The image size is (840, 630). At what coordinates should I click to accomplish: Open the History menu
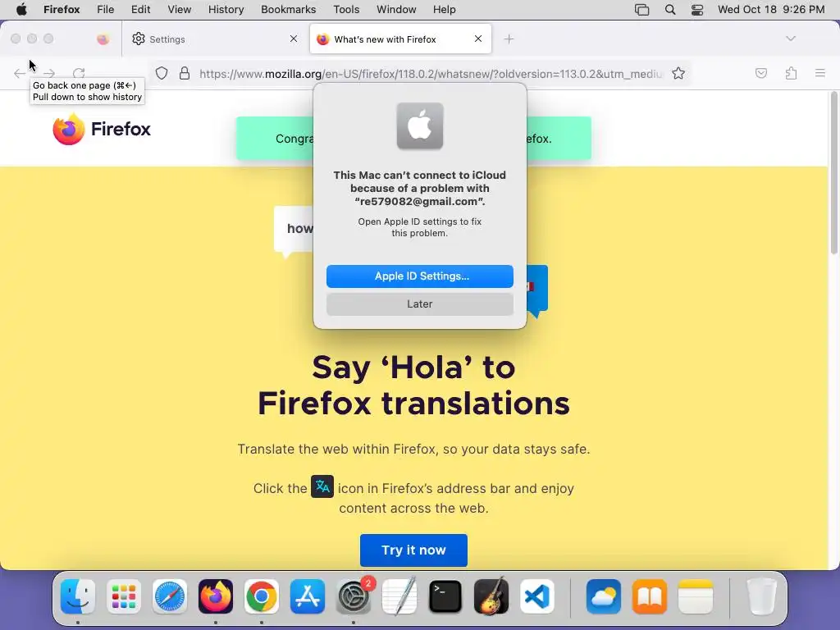(x=226, y=10)
